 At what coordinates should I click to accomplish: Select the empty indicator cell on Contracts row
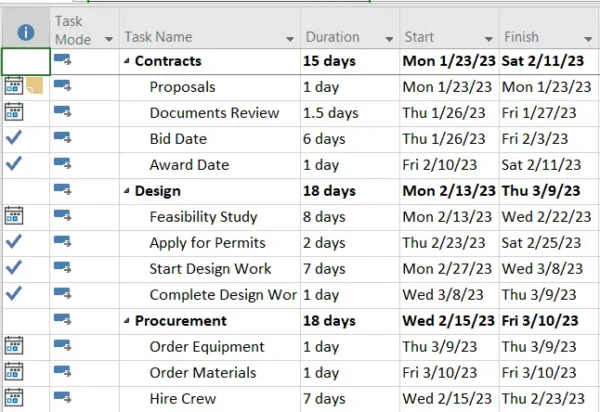(26, 62)
